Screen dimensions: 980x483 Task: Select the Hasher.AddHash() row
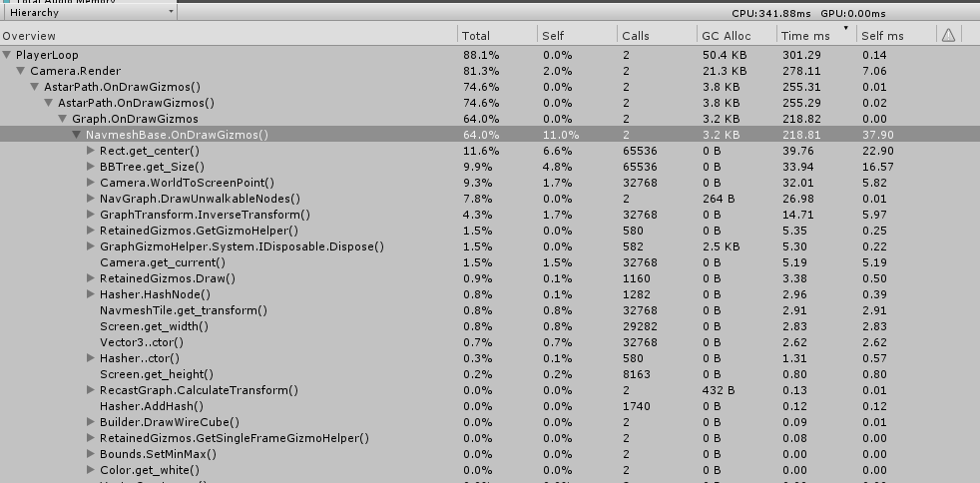coord(490,406)
